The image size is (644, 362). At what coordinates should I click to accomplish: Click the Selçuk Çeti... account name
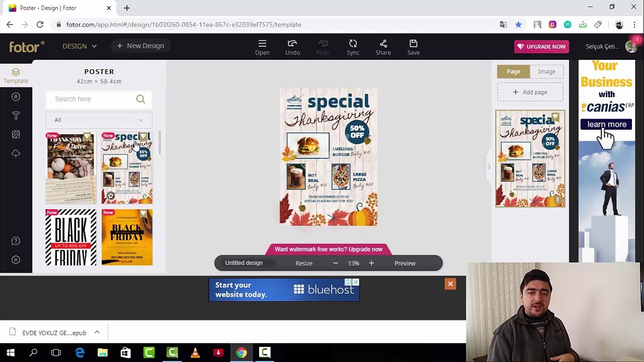tap(602, 47)
